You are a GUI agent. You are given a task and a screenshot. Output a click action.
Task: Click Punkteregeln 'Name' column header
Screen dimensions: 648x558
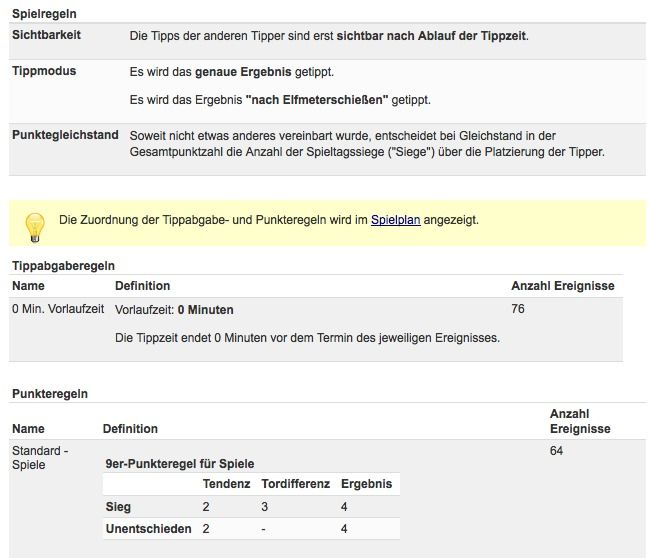point(28,429)
